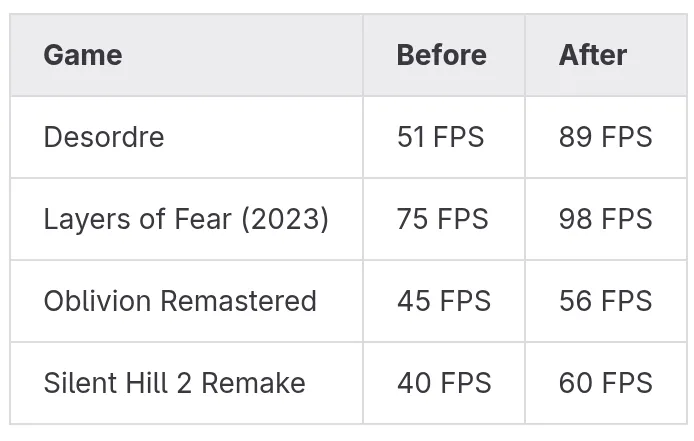This screenshot has width=694, height=441.
Task: Click Desordre's Before value of 51 FPS
Action: point(440,137)
